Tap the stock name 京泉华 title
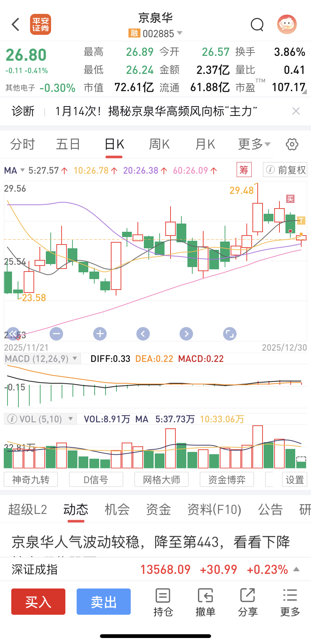 [155, 18]
